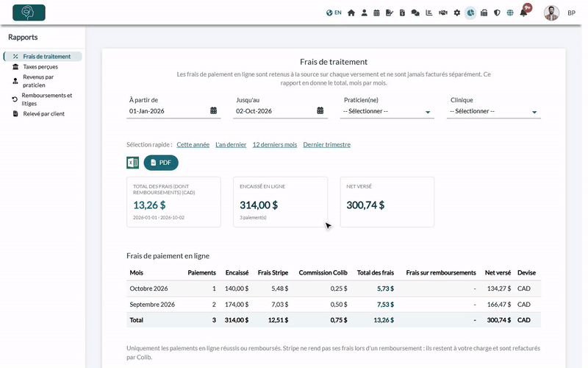Click the 12 derniers mois link
The image size is (588, 368).
(x=274, y=144)
